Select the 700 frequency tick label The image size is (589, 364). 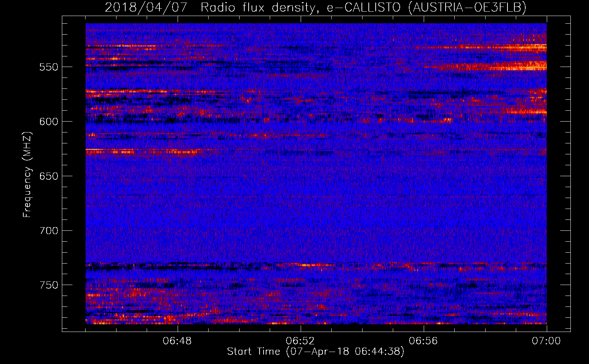pos(49,231)
